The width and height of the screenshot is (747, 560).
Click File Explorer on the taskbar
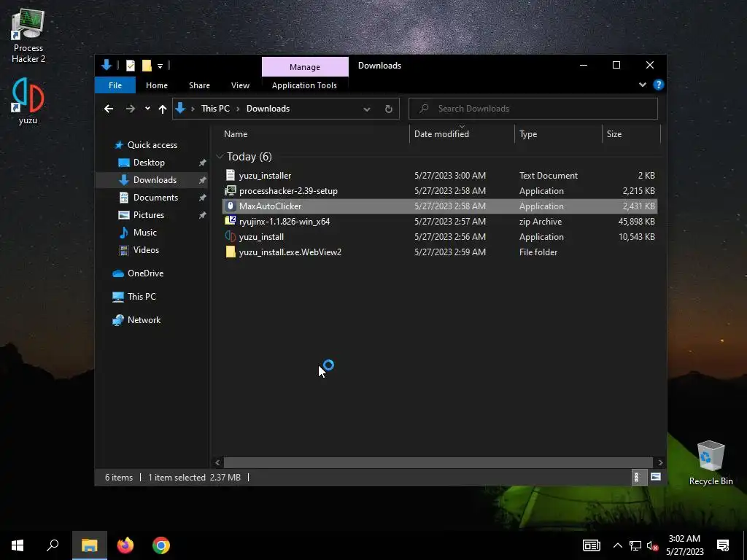[90, 545]
